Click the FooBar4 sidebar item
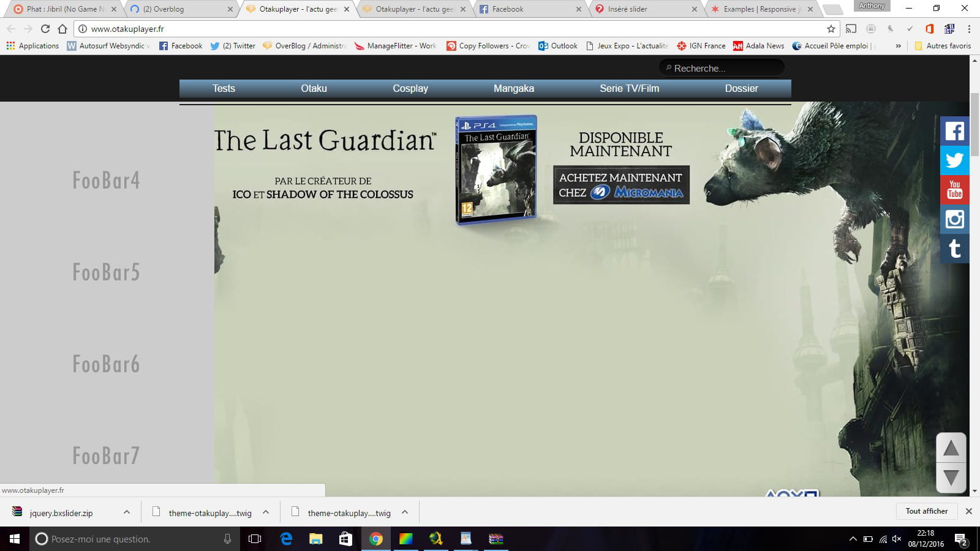This screenshot has width=980, height=551. pos(107,180)
